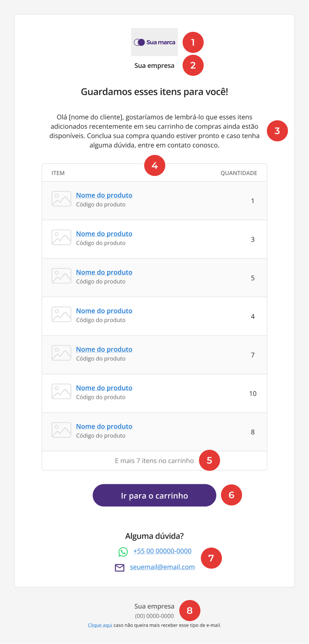
Task: Click the red annotation marker number 1
Action: (193, 43)
